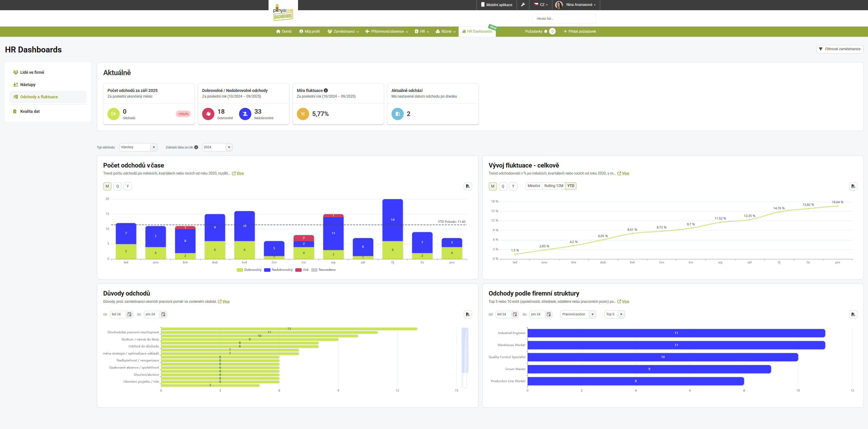The height and width of the screenshot is (429, 868).
Task: Go to Můj profil
Action: tap(309, 31)
